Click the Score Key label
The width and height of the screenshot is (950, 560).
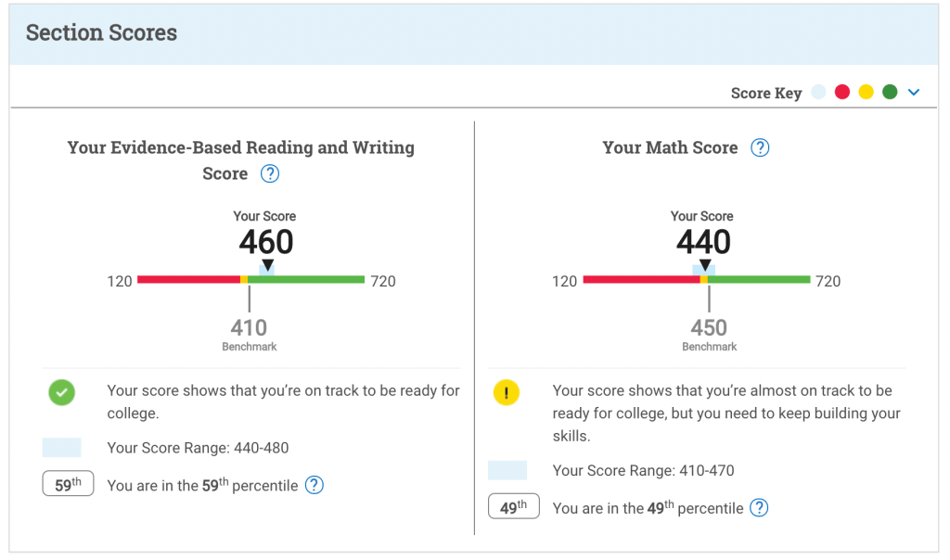coord(765,93)
